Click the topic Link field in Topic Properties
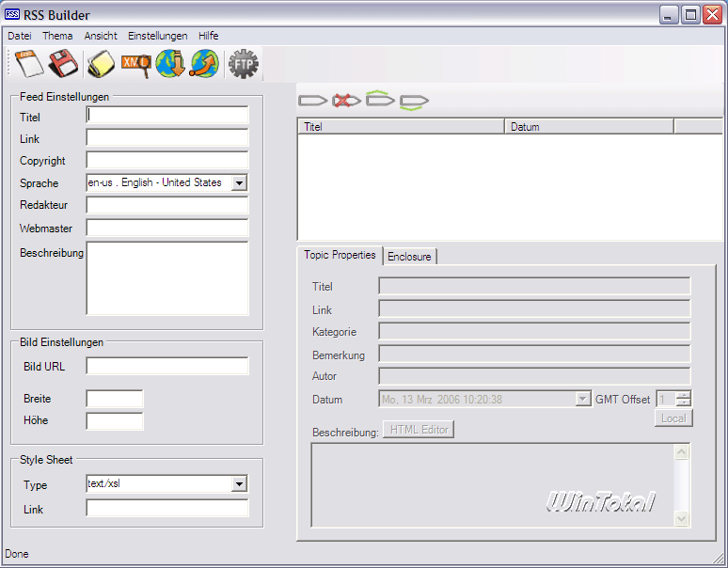 (x=534, y=308)
